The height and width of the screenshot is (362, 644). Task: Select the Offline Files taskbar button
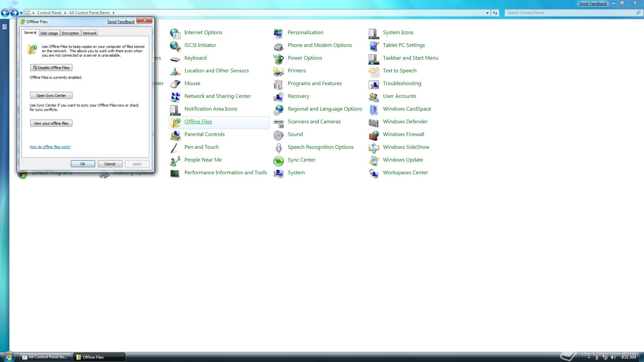click(99, 357)
